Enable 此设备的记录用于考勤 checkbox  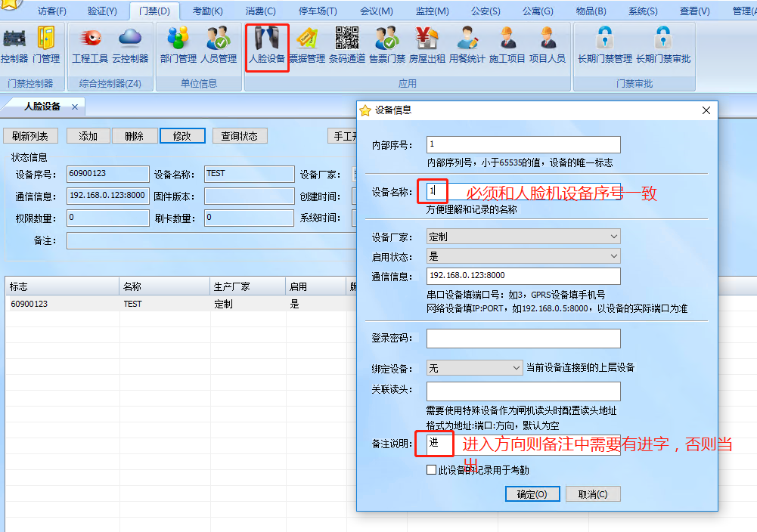click(x=431, y=470)
